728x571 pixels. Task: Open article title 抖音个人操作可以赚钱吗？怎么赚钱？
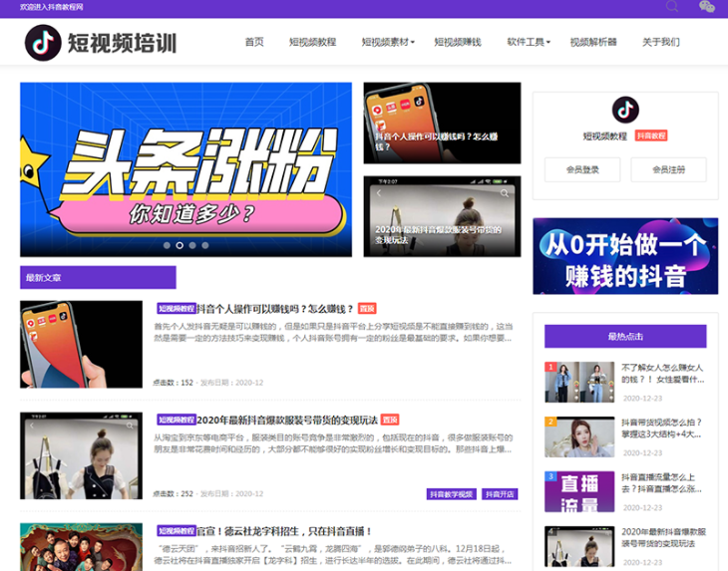point(275,309)
